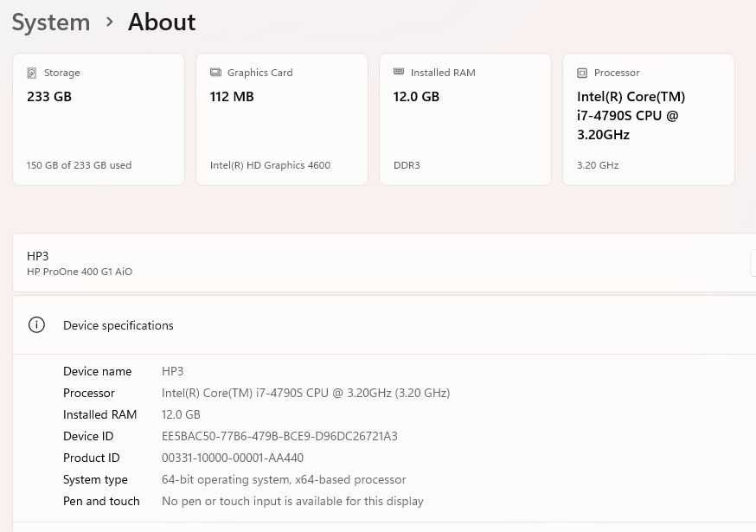Open the 233 GB storage value
This screenshot has width=756, height=532.
[x=49, y=97]
